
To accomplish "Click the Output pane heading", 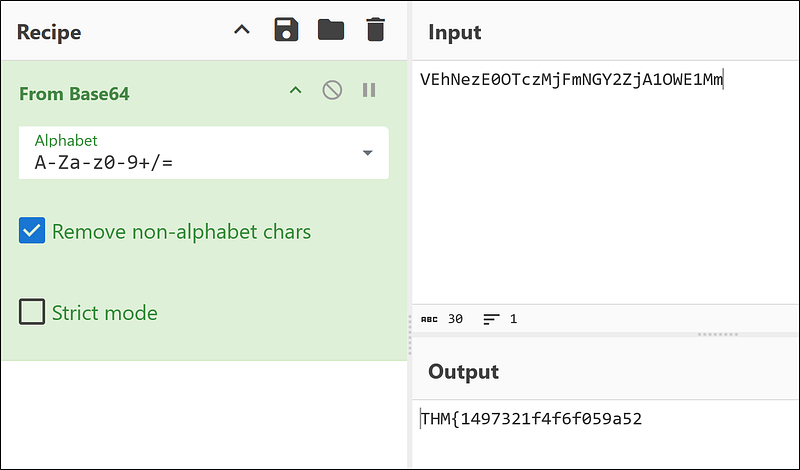I will tap(463, 371).
